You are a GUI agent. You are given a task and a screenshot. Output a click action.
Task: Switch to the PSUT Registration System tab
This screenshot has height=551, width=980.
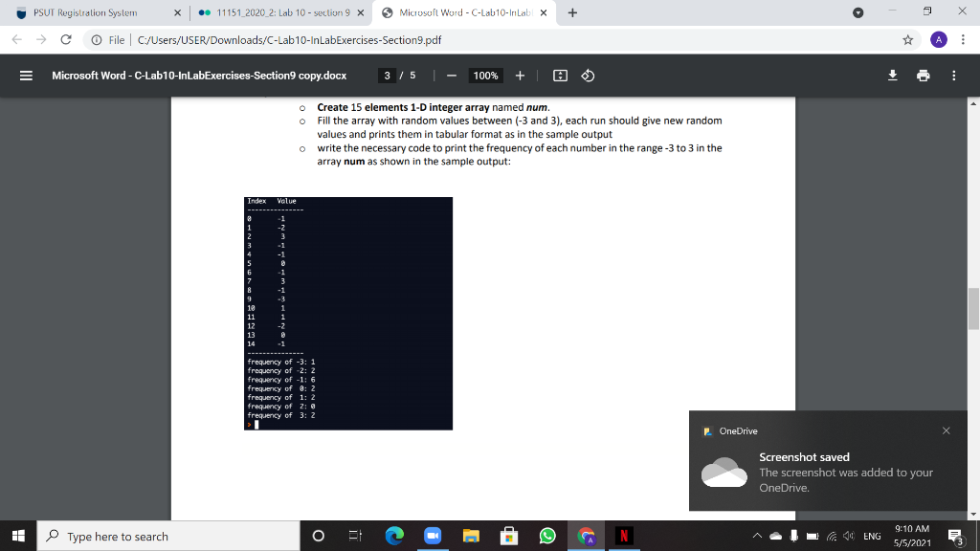86,12
